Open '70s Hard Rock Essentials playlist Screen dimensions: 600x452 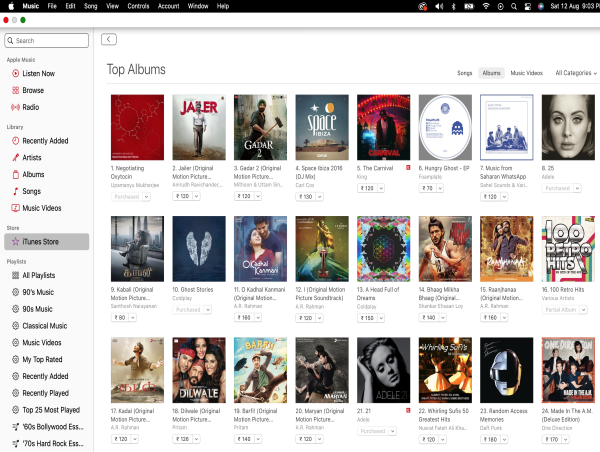[47, 444]
